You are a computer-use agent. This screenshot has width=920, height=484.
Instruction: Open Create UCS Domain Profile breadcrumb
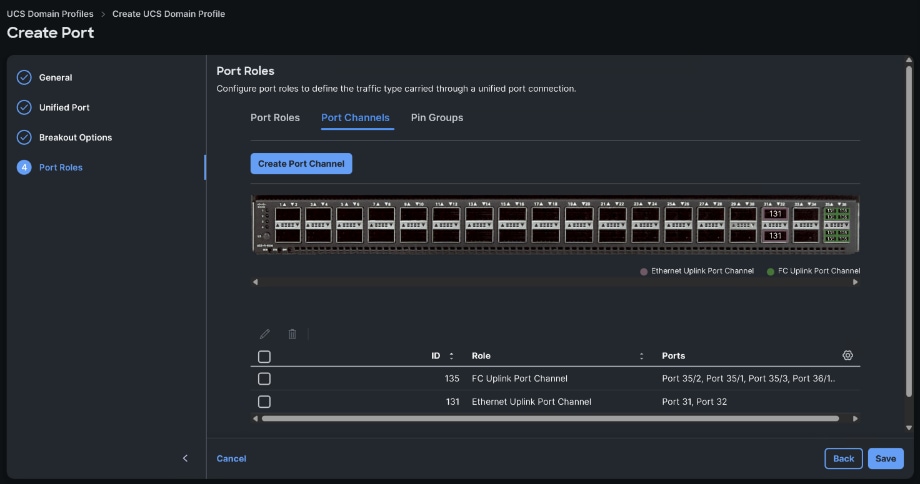click(x=168, y=13)
